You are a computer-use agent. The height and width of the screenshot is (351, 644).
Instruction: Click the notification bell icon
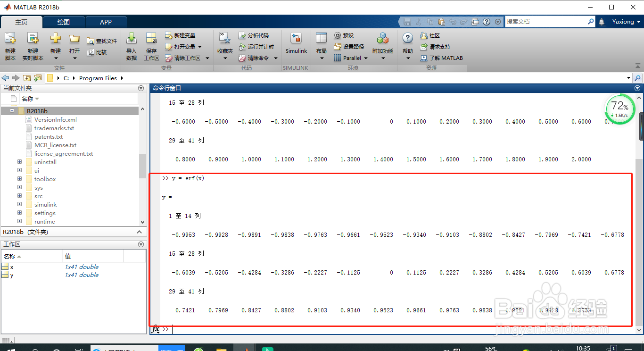click(602, 22)
